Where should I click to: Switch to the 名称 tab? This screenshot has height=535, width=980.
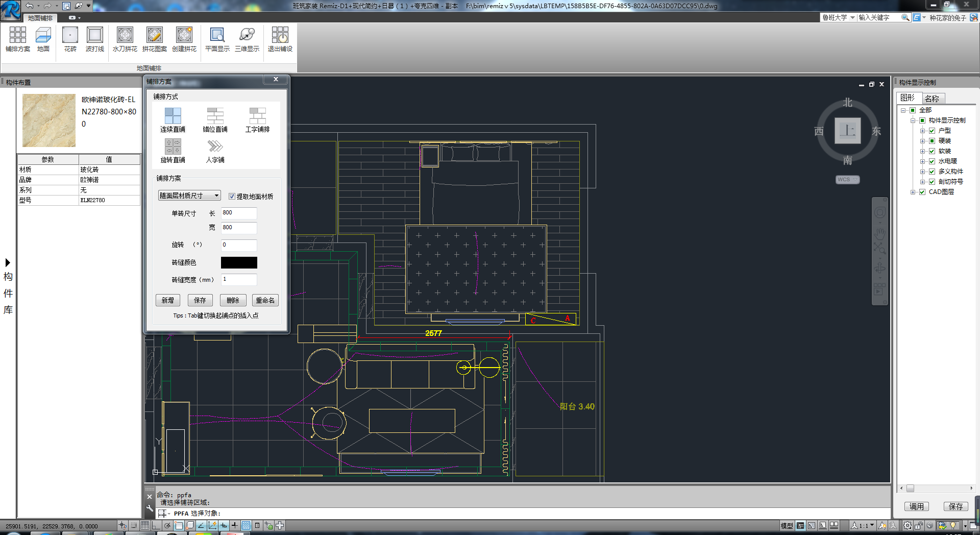point(932,99)
